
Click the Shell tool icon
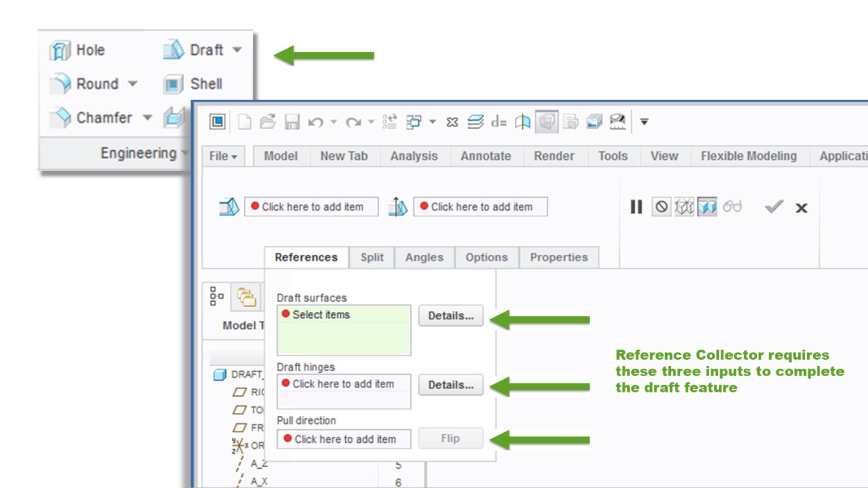coord(173,84)
